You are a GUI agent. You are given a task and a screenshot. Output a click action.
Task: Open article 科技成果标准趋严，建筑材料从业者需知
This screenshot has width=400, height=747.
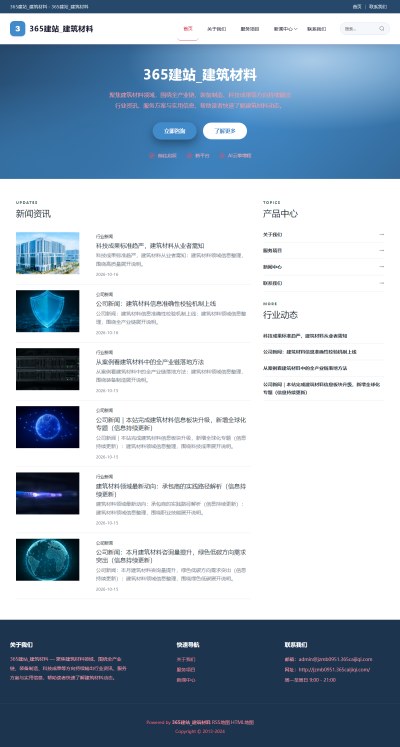pos(150,246)
